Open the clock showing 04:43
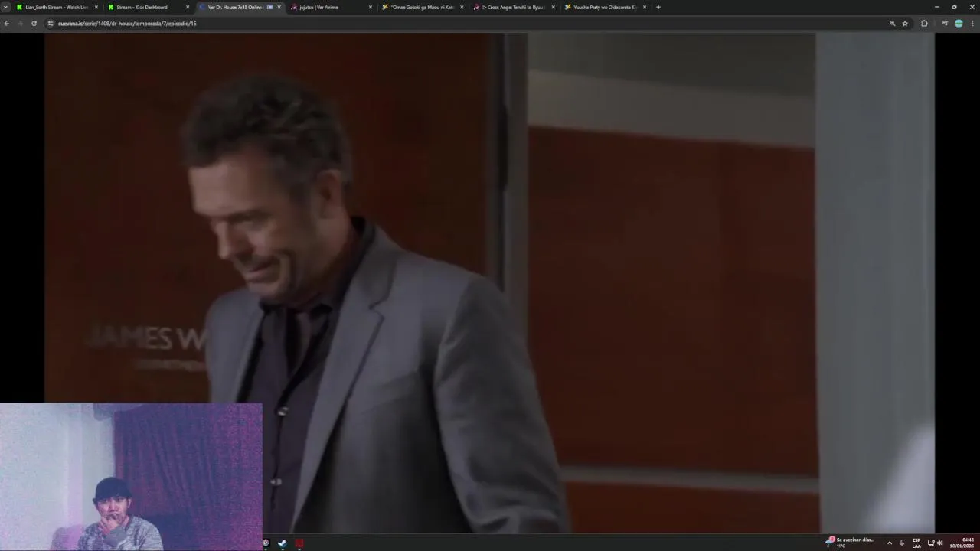This screenshot has height=551, width=980. click(x=962, y=543)
